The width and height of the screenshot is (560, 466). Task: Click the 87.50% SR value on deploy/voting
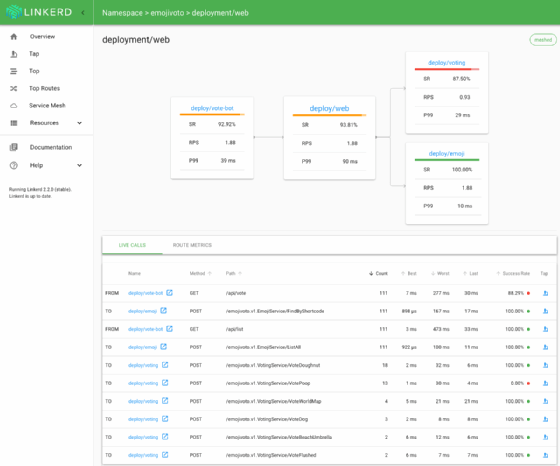coord(461,79)
